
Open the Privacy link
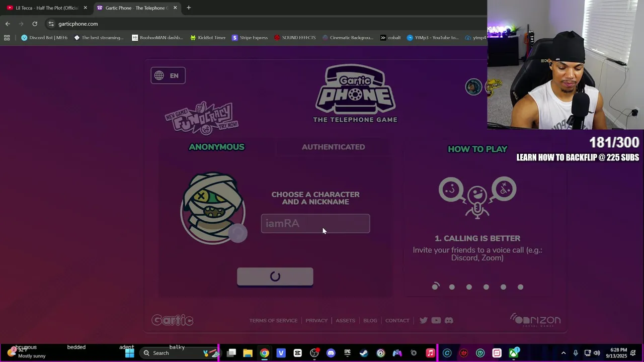point(316,320)
